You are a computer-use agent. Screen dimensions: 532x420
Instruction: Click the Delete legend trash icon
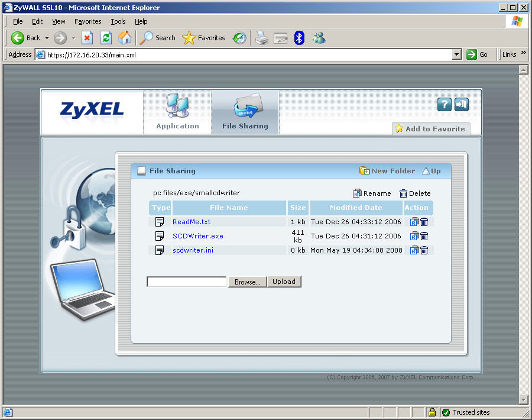pyautogui.click(x=403, y=193)
